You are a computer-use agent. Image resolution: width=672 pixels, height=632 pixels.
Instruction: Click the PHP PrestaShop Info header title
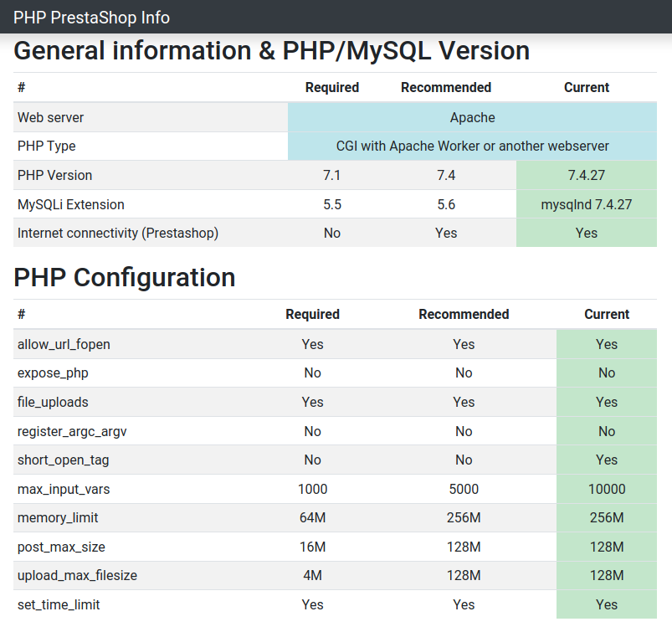(x=92, y=18)
